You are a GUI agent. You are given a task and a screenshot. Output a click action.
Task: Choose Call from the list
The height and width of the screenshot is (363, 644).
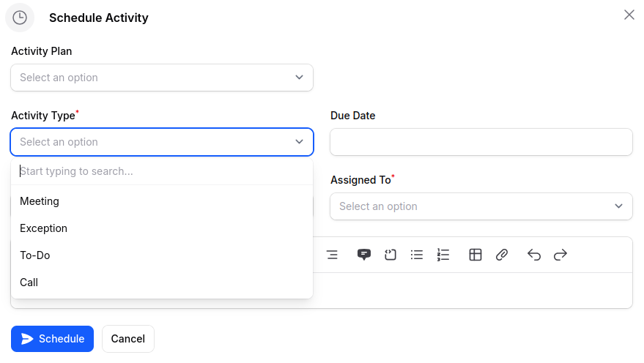point(162,282)
